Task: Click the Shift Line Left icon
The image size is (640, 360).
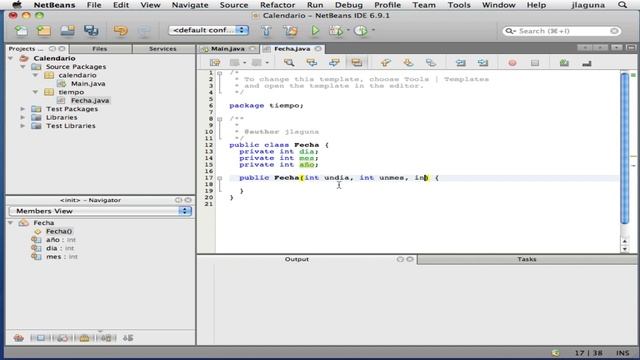Action: click(x=460, y=62)
